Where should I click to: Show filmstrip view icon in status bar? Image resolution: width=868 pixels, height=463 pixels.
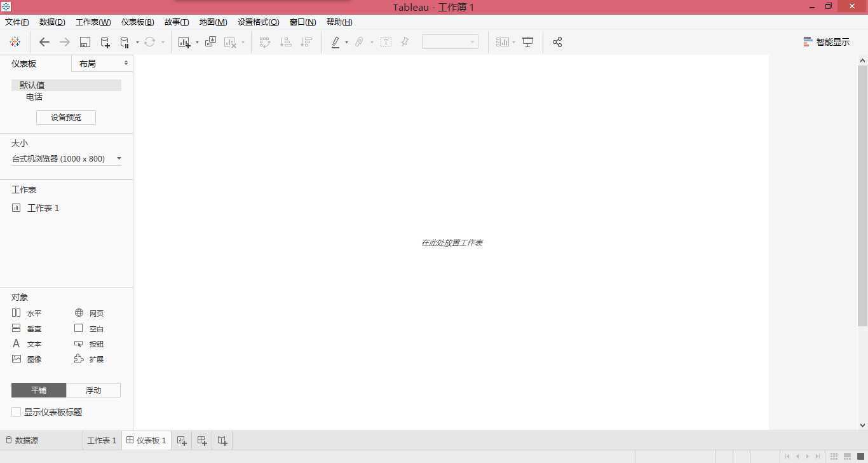click(848, 456)
